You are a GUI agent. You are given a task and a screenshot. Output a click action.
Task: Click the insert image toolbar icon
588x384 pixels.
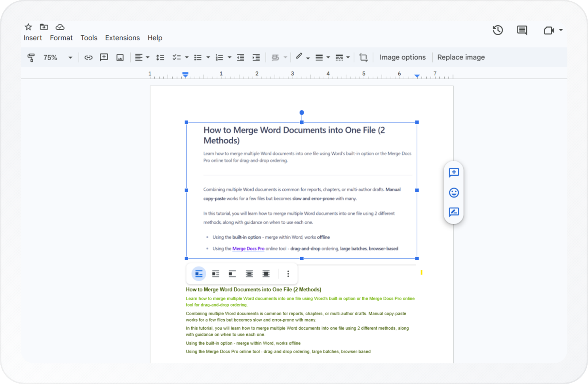pyautogui.click(x=120, y=58)
